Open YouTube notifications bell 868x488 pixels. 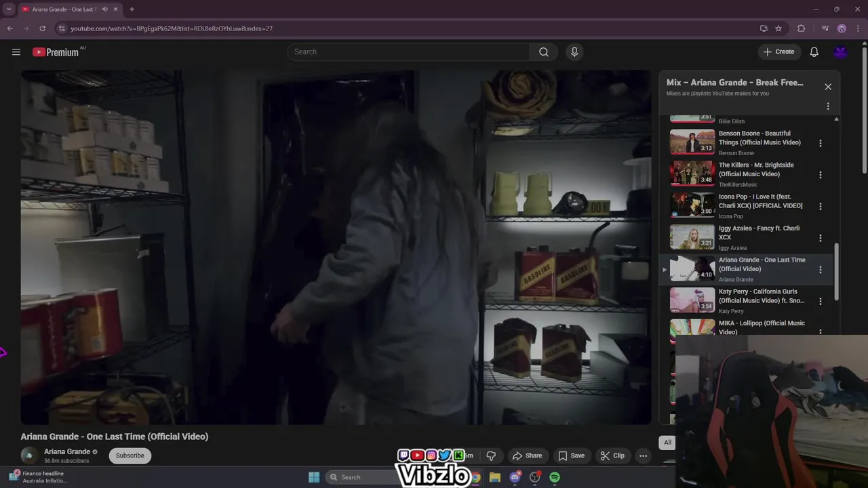tap(814, 52)
